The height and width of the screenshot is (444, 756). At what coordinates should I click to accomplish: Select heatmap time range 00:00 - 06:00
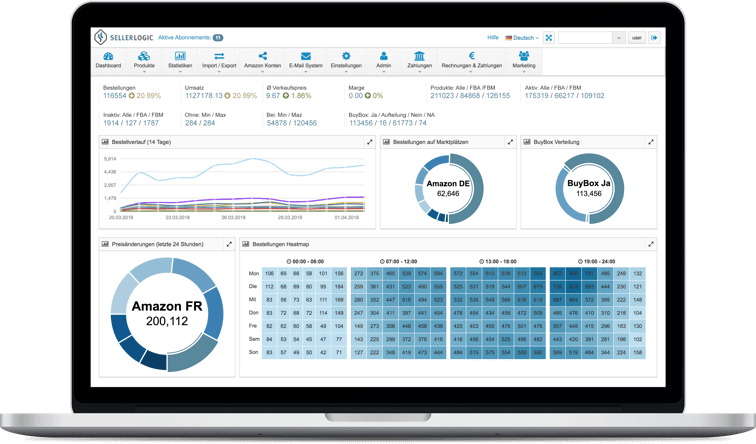tap(305, 261)
